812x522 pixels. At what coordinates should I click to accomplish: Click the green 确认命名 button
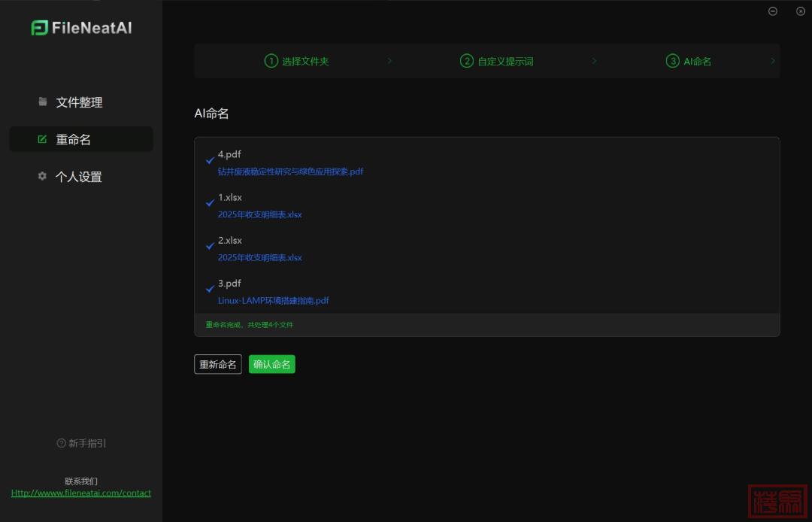pyautogui.click(x=272, y=364)
